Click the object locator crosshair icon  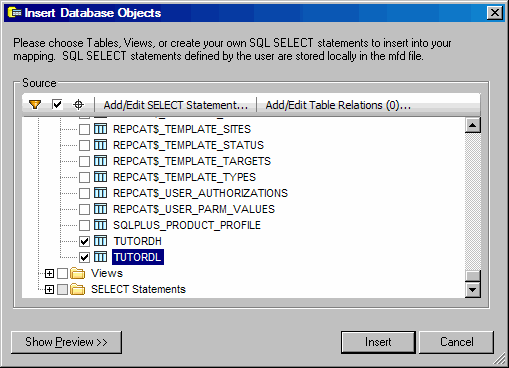click(x=78, y=105)
